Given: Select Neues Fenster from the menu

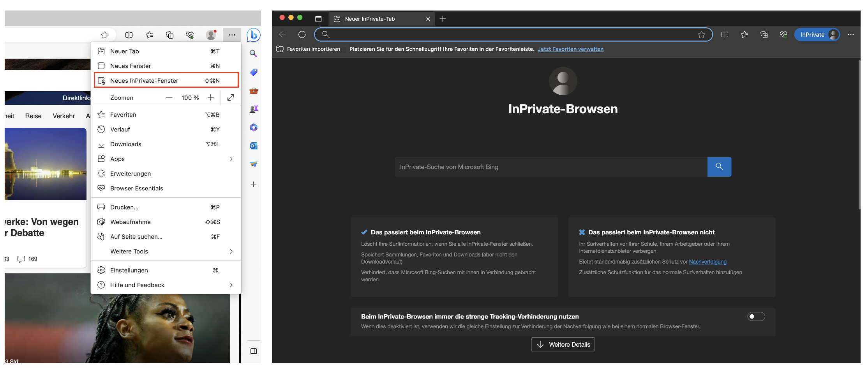Looking at the screenshot, I should pyautogui.click(x=166, y=66).
